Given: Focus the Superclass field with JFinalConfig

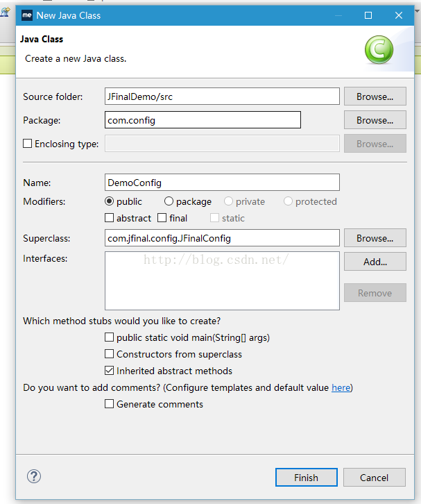Looking at the screenshot, I should [x=222, y=238].
